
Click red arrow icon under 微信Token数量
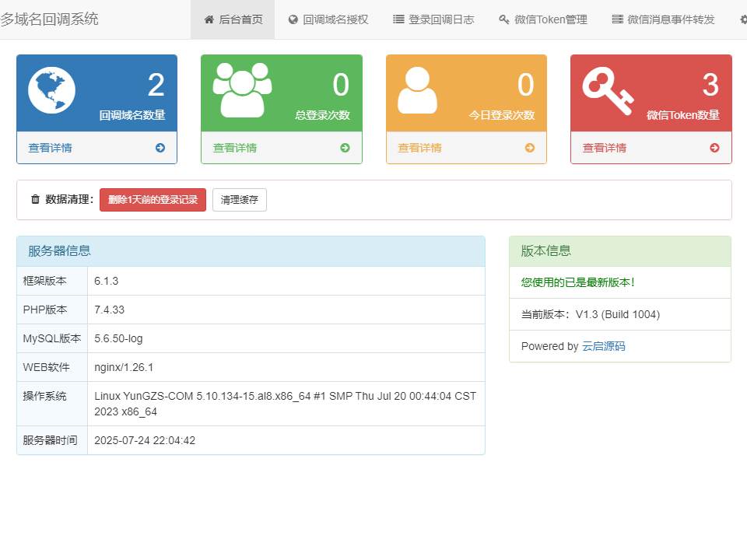(714, 148)
